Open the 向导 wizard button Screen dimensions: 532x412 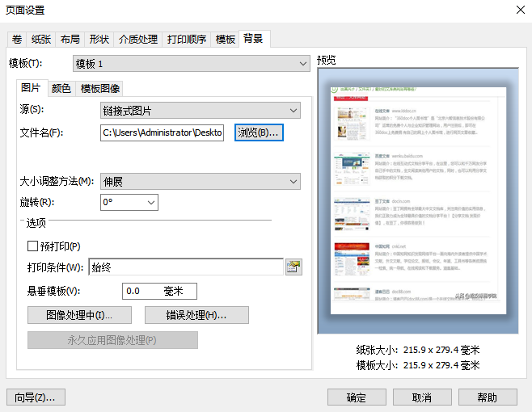pyautogui.click(x=35, y=397)
